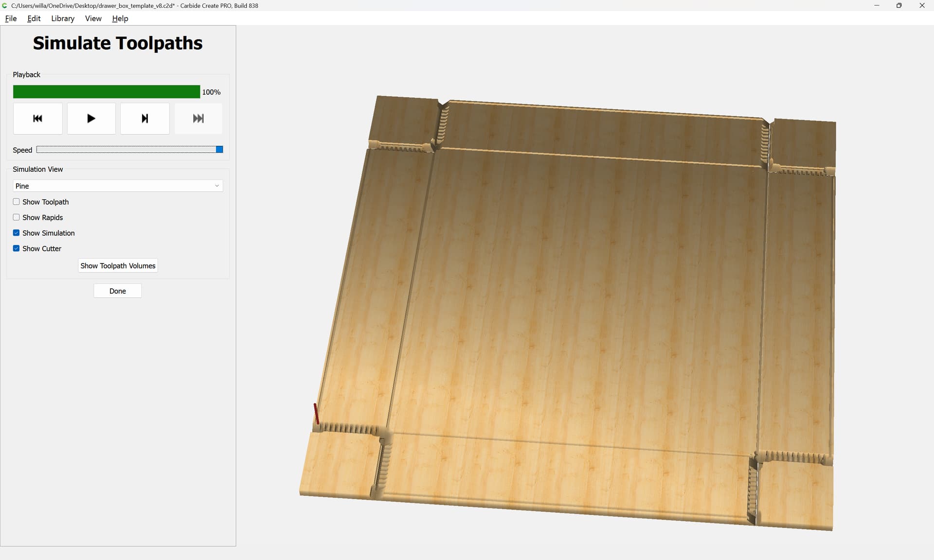Viewport: 934px width, 560px height.
Task: Open the Edit menu
Action: click(34, 18)
